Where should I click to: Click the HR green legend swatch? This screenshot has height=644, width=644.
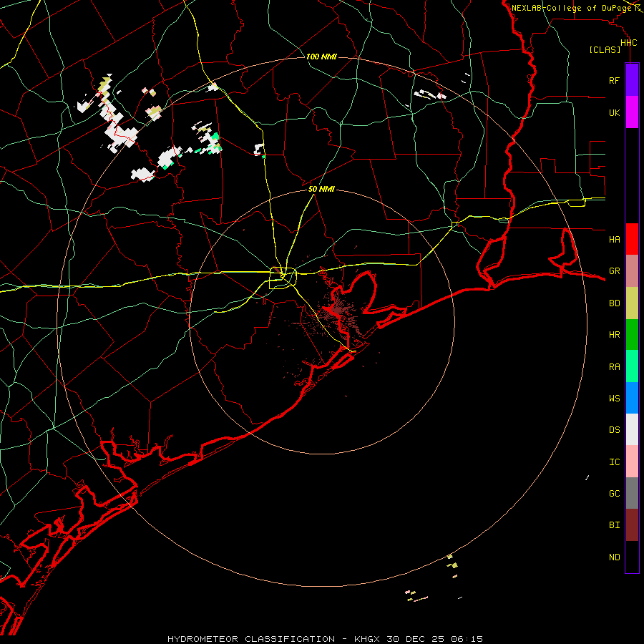(x=632, y=335)
